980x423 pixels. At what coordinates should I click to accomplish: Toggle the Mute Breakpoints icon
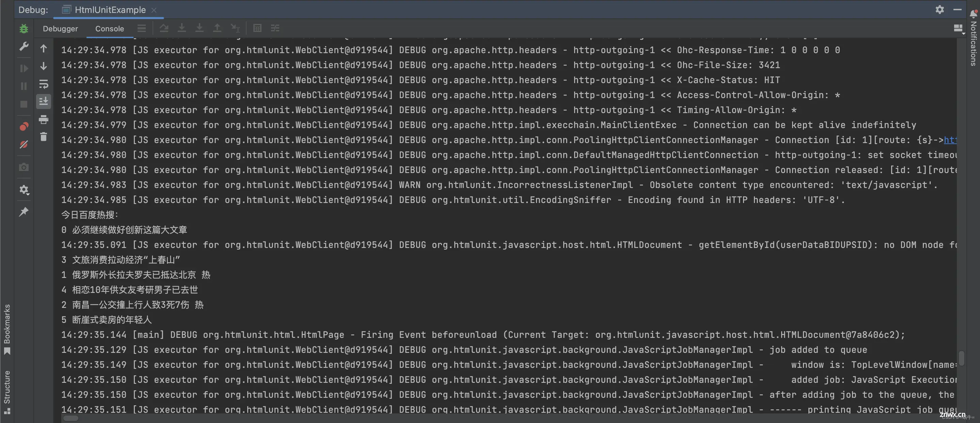(23, 144)
